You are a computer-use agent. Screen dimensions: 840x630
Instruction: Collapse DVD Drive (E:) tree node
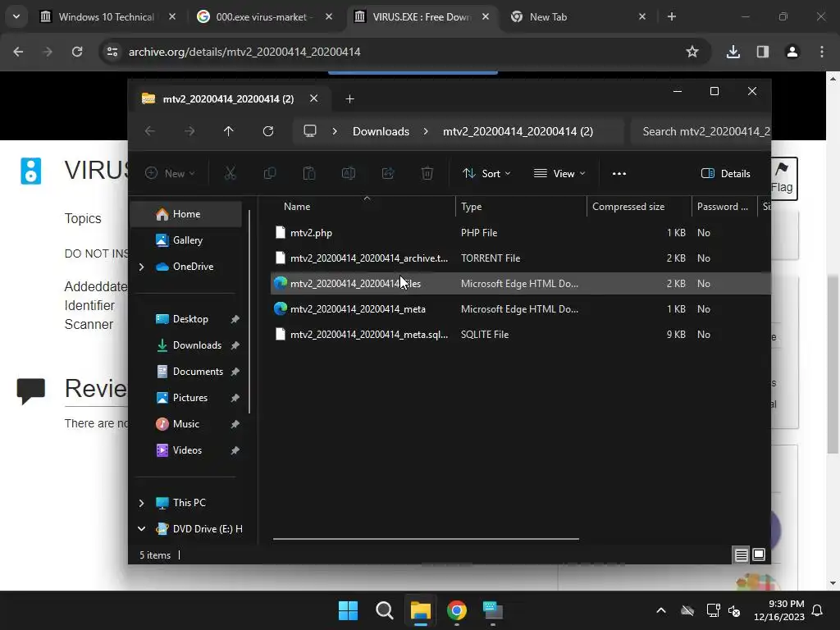click(141, 529)
